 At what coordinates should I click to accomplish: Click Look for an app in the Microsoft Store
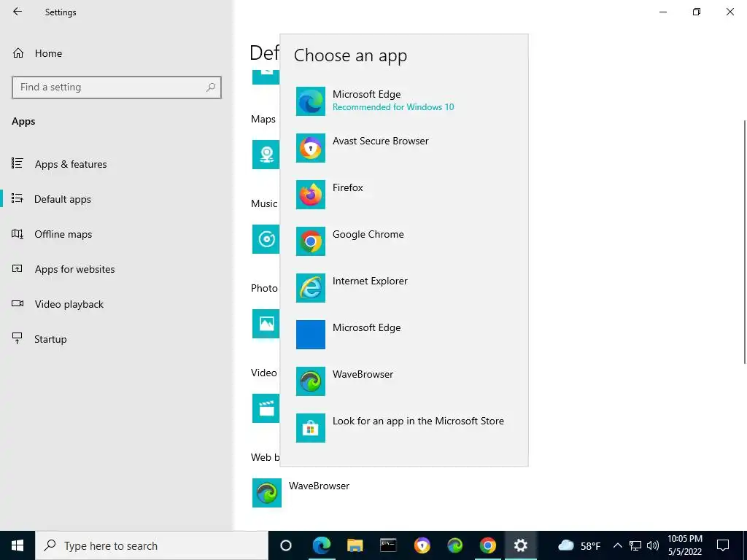tap(418, 421)
